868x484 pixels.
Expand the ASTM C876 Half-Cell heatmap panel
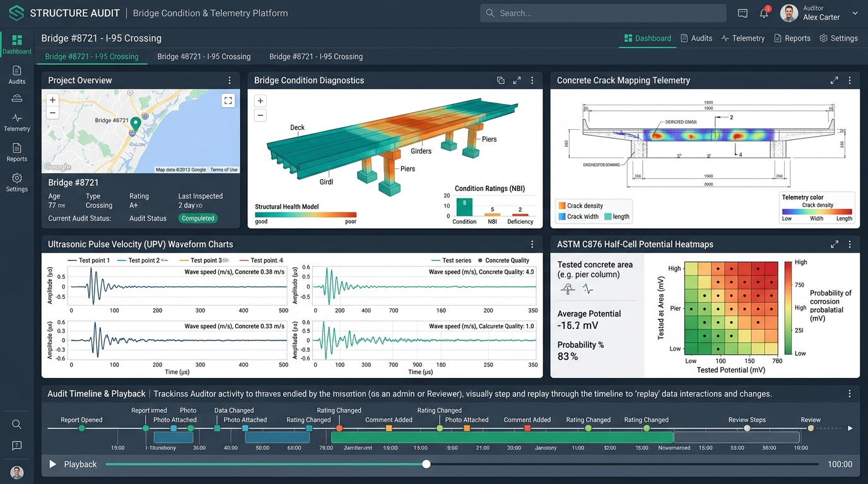pos(834,245)
